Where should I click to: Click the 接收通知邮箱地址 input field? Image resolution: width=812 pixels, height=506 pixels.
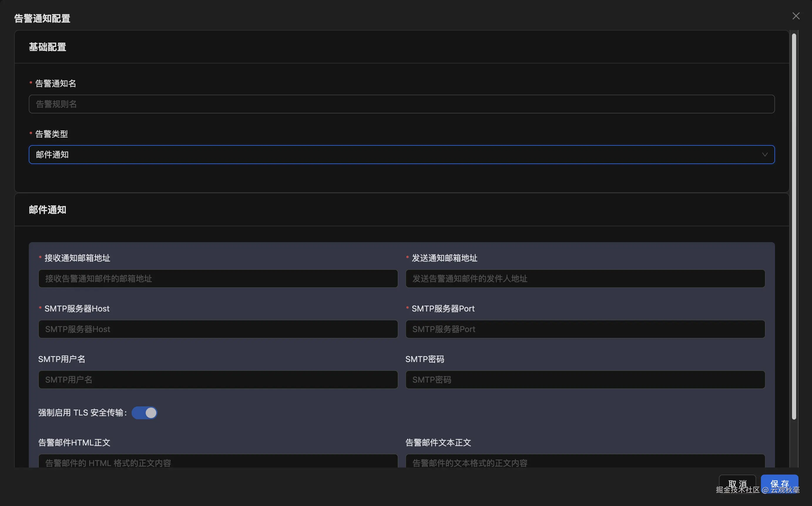pos(218,279)
